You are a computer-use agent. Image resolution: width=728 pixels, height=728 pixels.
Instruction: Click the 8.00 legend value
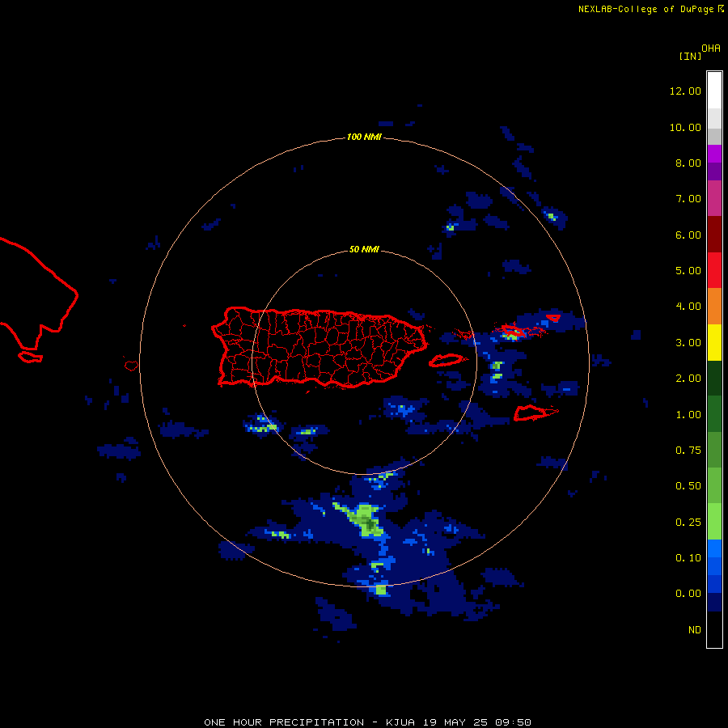coord(688,163)
